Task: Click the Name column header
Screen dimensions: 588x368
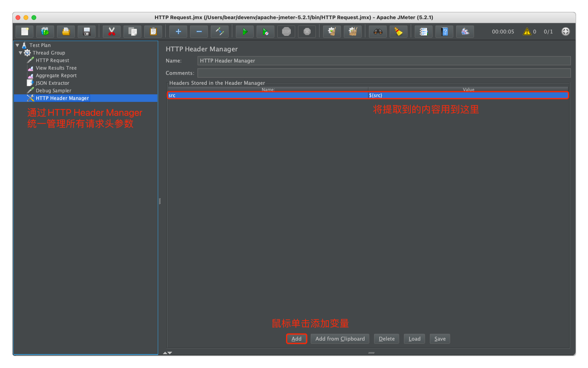Action: (268, 90)
